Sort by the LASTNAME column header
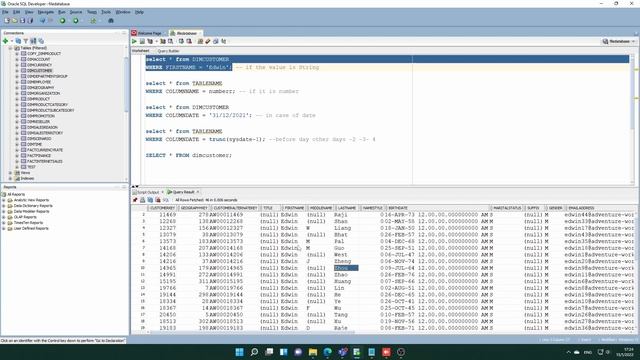640x360 pixels. click(347, 208)
